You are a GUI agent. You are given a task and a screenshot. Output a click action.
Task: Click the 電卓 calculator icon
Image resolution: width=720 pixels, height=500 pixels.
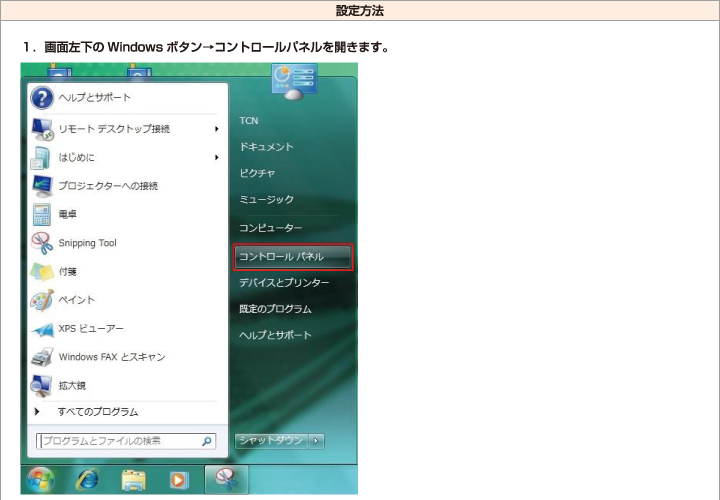(42, 214)
